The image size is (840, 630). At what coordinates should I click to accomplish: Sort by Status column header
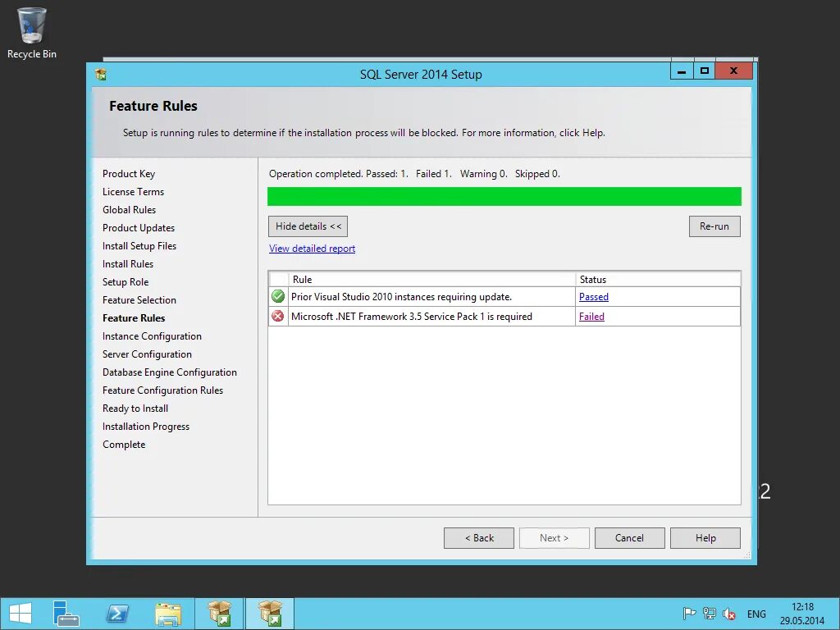pos(658,280)
